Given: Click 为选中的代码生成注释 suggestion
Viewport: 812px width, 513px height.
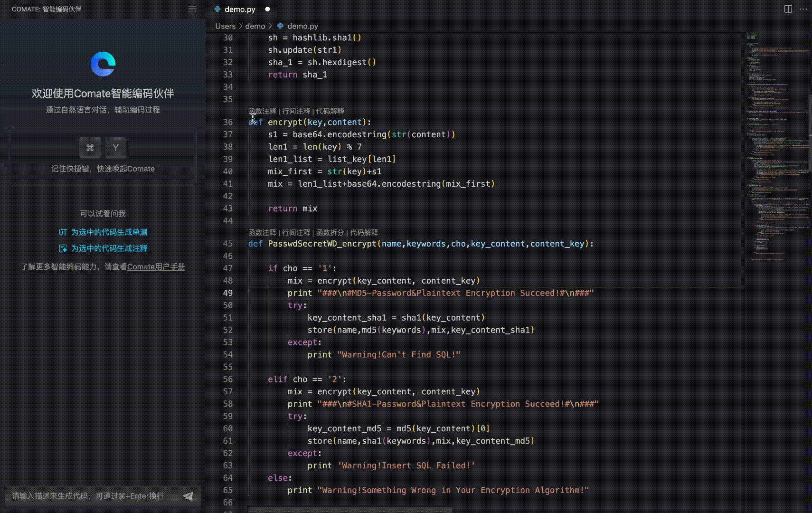Looking at the screenshot, I should tap(109, 248).
